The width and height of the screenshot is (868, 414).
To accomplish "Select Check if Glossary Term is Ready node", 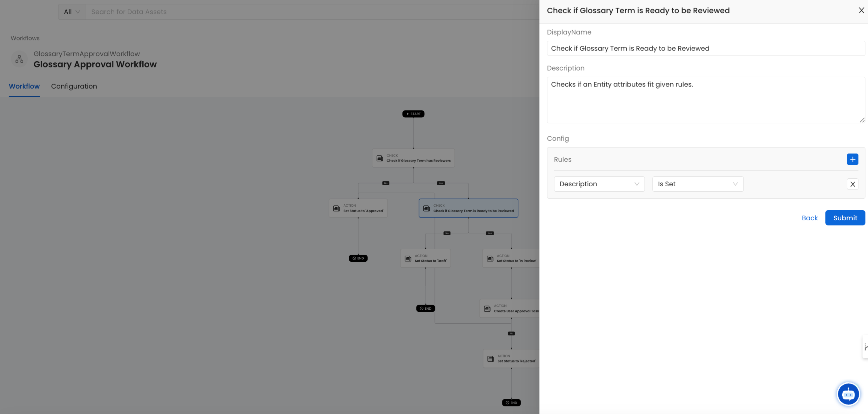I will [468, 208].
